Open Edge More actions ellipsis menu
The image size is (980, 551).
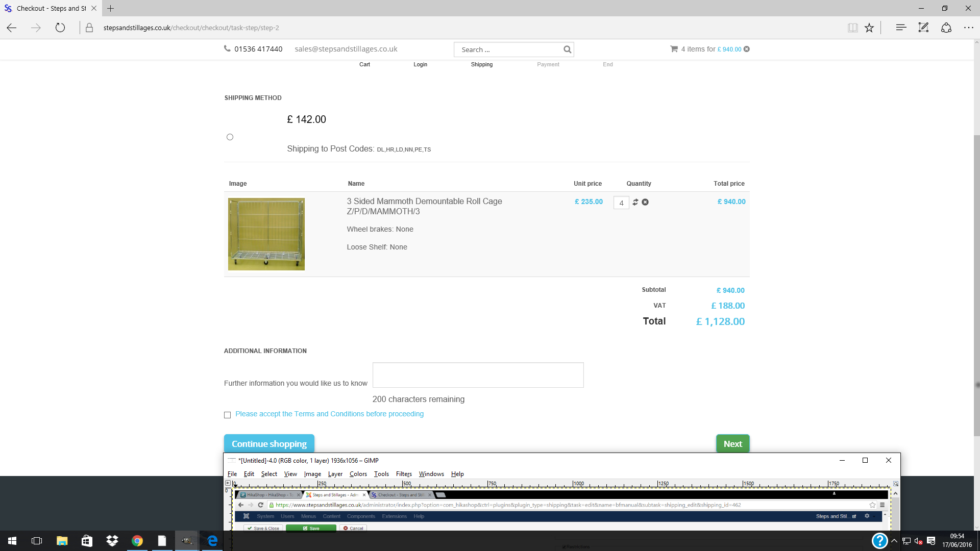[x=968, y=28]
